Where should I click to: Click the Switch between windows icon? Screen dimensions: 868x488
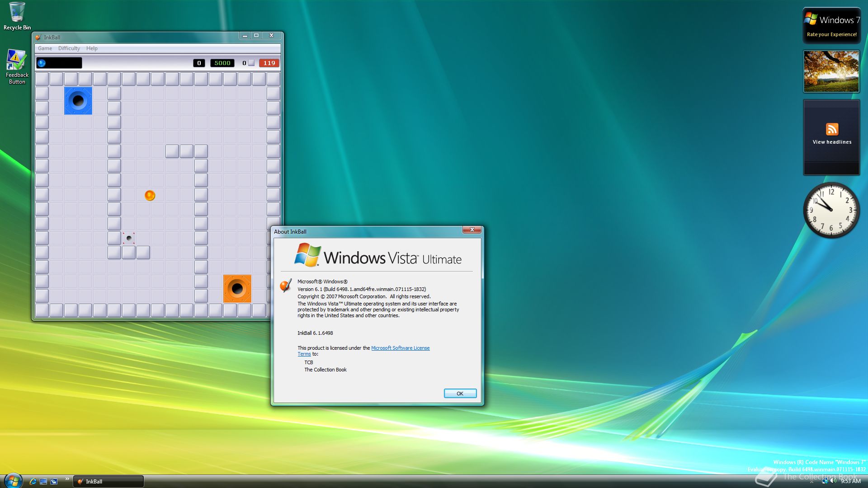[54, 481]
